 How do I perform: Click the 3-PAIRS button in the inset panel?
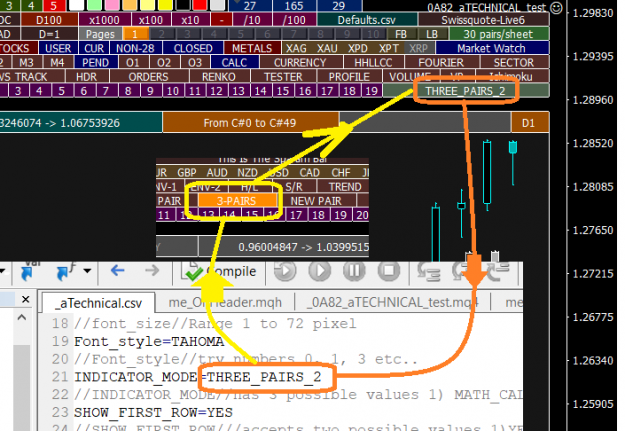click(x=236, y=201)
